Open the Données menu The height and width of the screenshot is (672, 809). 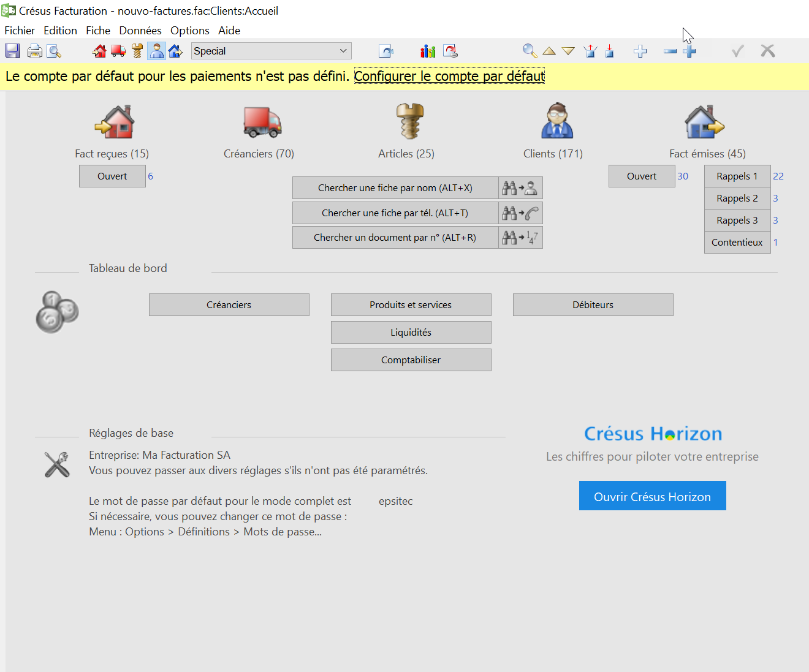140,30
